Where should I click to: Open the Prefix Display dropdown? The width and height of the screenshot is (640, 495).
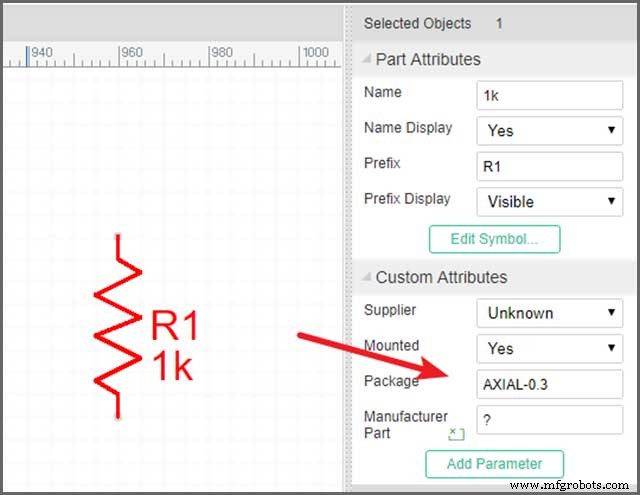pos(549,202)
